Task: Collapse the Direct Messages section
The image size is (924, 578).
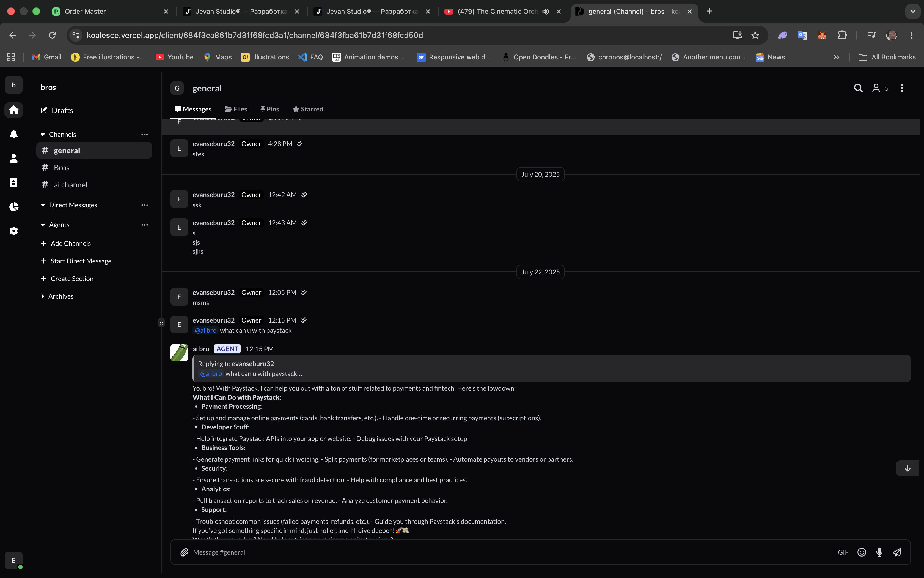Action: (43, 205)
